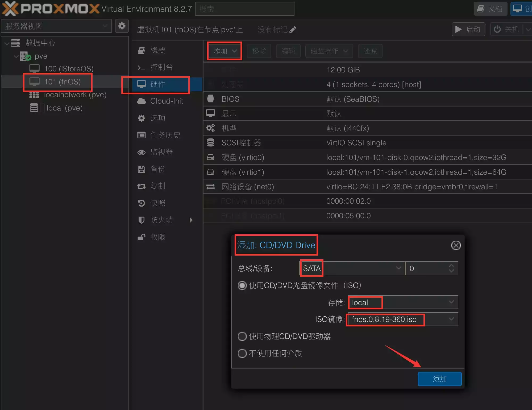This screenshot has width=532, height=410.
Task: Choose the 不使用任何介质 radio option
Action: (242, 353)
